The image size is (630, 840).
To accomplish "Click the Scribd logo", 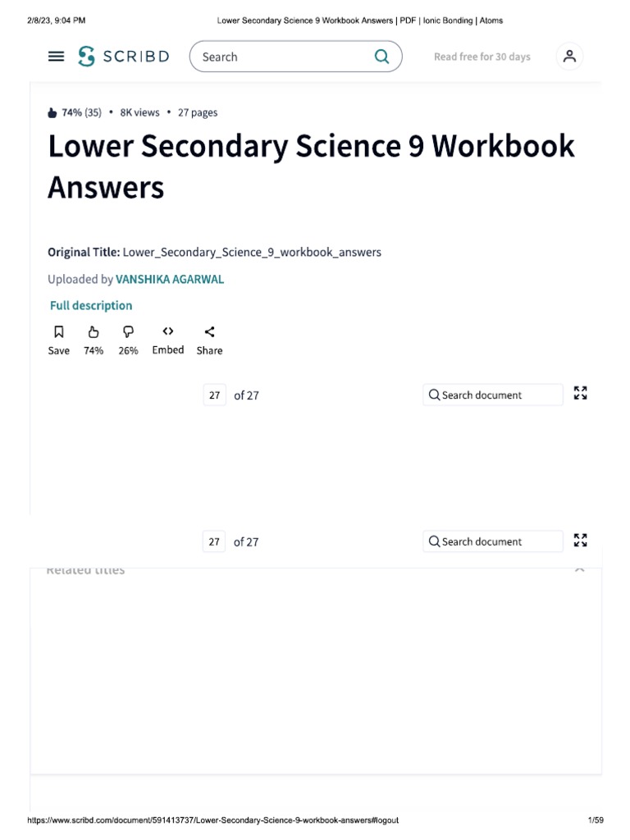I will 124,57.
